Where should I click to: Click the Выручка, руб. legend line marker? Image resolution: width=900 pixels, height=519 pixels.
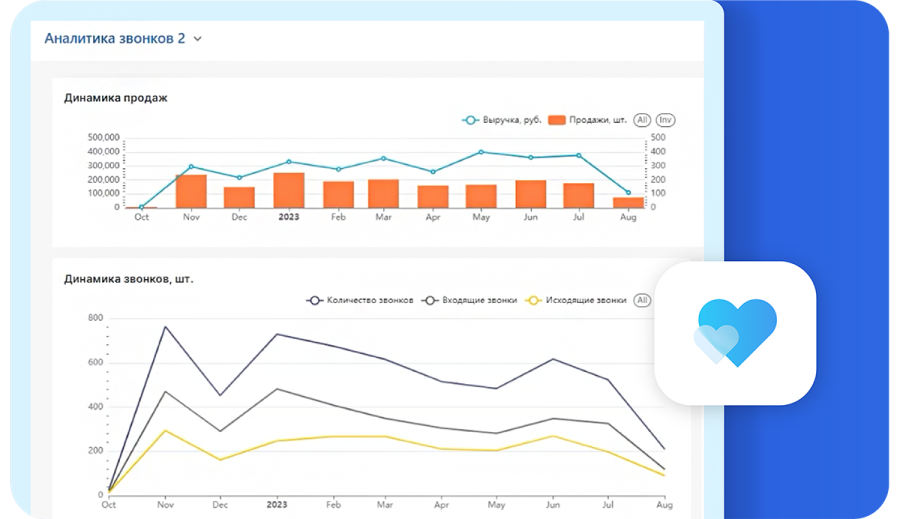pos(469,120)
